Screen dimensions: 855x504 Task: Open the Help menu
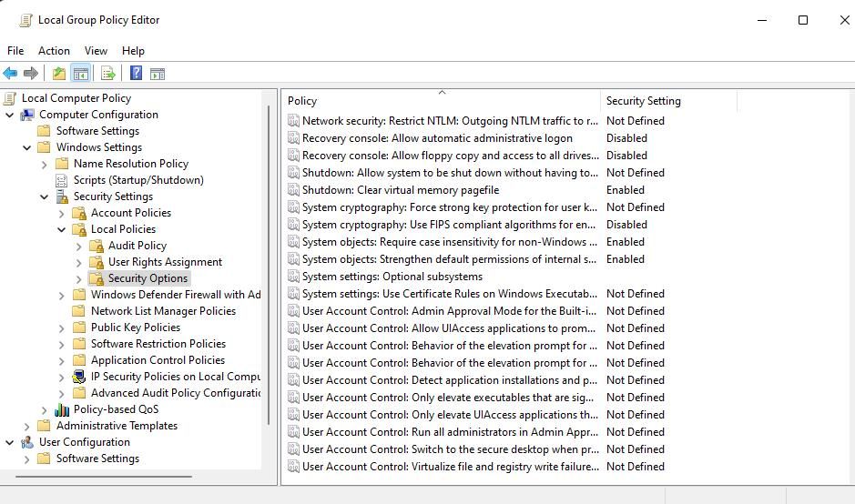[x=133, y=51]
